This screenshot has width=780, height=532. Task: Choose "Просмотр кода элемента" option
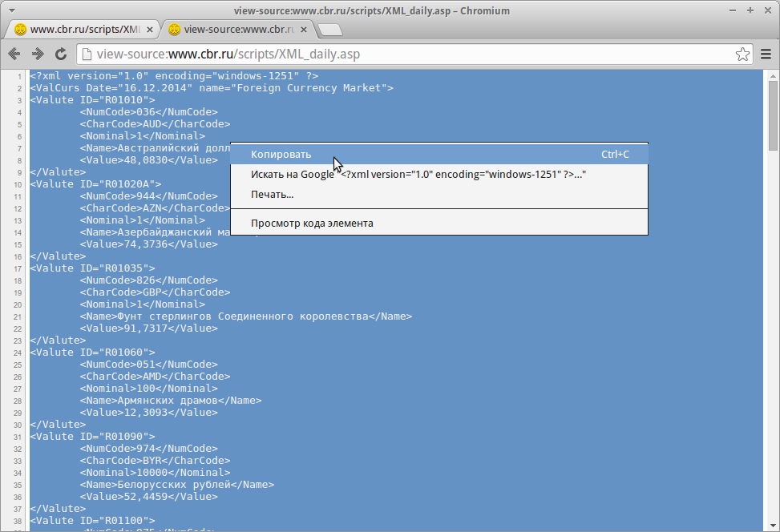tap(311, 223)
